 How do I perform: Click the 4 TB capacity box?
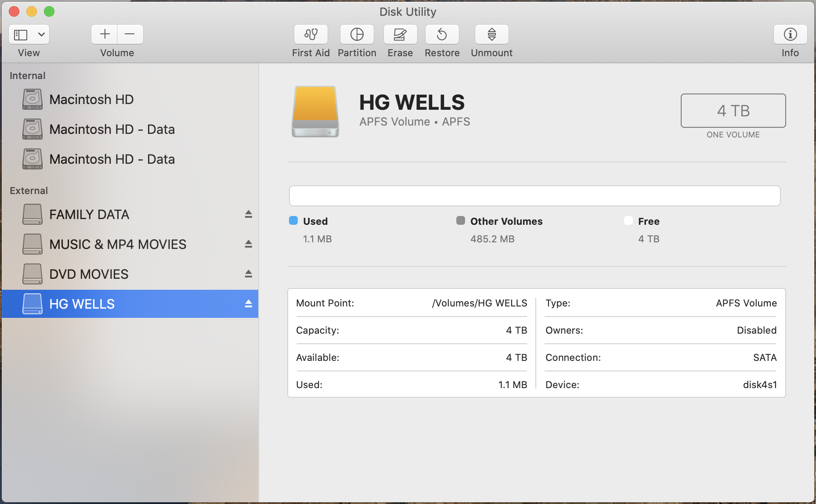(733, 111)
